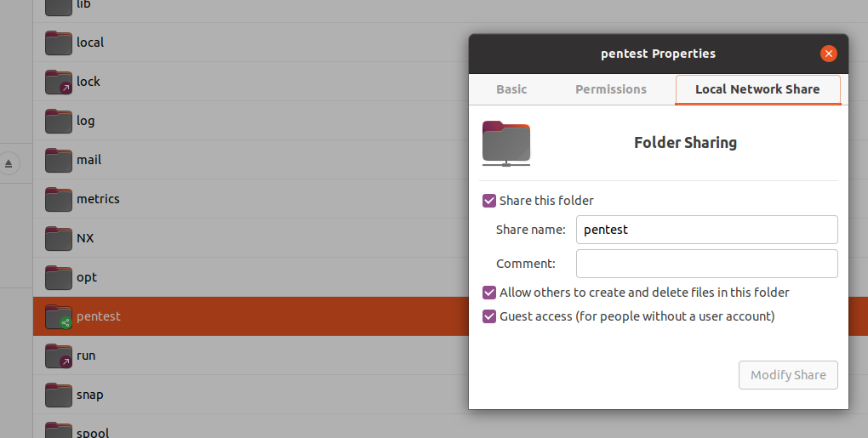Click the Modify Share button
This screenshot has height=438, width=868.
pyautogui.click(x=788, y=375)
